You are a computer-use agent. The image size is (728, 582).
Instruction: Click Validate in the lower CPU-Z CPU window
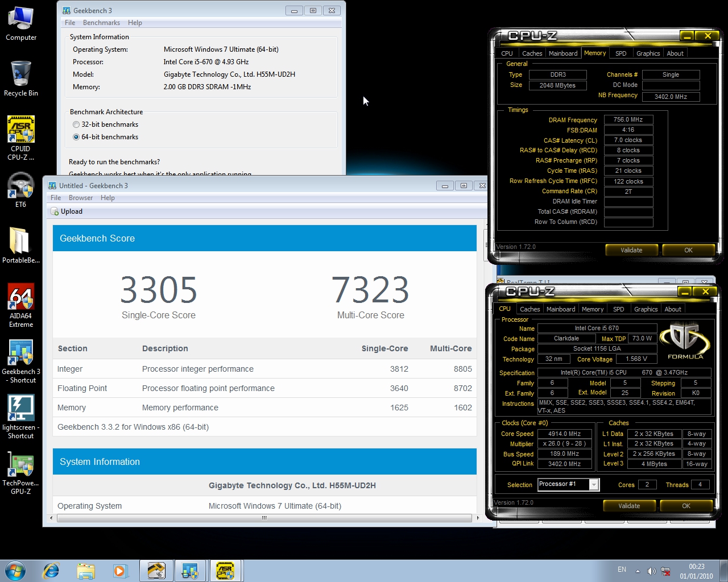[629, 506]
